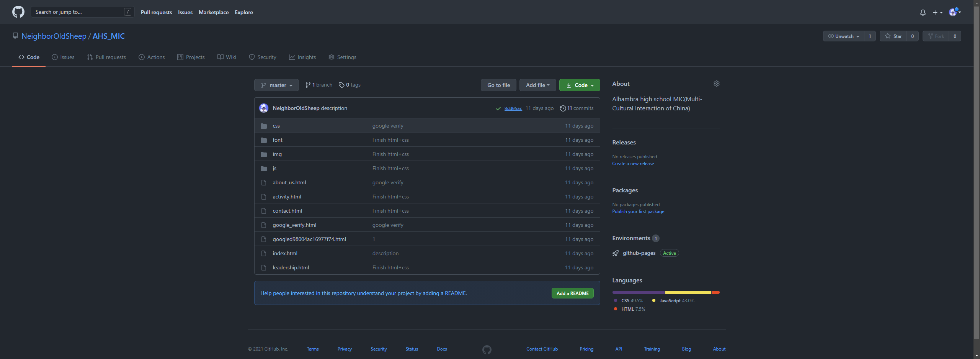Click the github-pages rocket icon

point(616,253)
